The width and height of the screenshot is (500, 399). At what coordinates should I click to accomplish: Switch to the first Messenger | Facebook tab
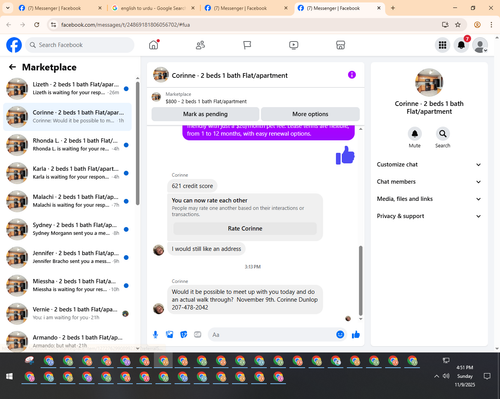pos(60,8)
